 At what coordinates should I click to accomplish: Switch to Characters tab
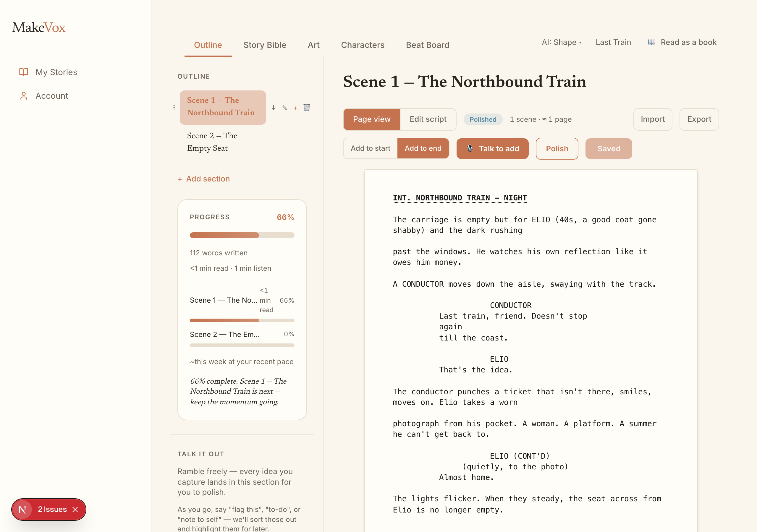[362, 45]
